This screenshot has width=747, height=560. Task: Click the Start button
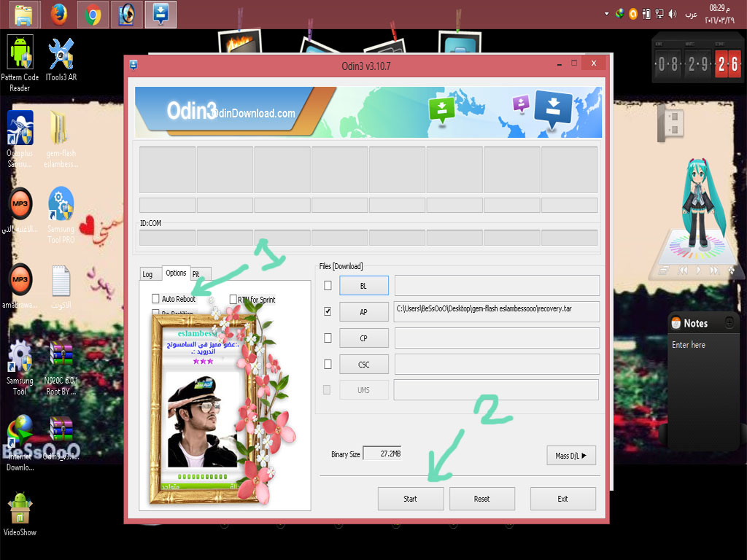pyautogui.click(x=411, y=499)
